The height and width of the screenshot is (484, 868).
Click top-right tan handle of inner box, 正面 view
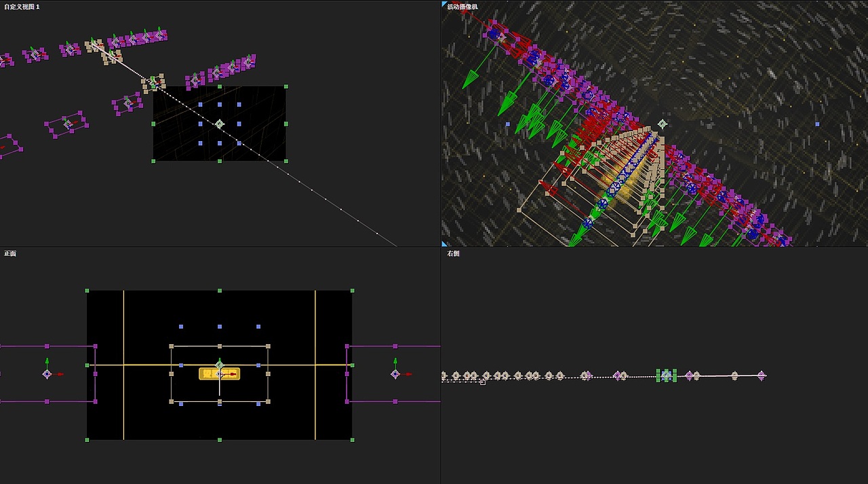[x=268, y=346]
